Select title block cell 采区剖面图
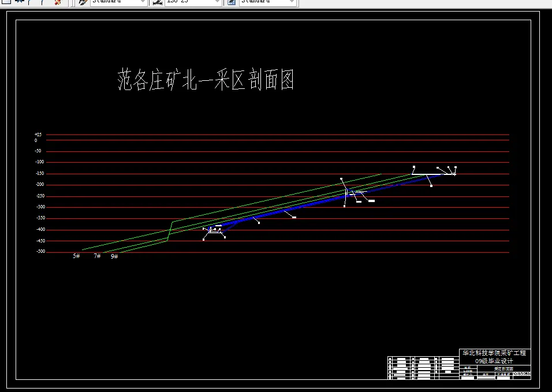This screenshot has height=392, width=552. tap(503, 368)
